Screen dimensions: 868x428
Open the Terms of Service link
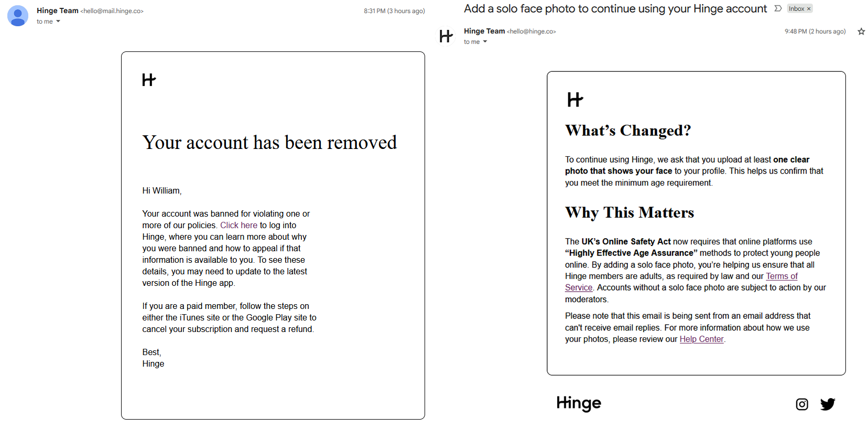[782, 276]
